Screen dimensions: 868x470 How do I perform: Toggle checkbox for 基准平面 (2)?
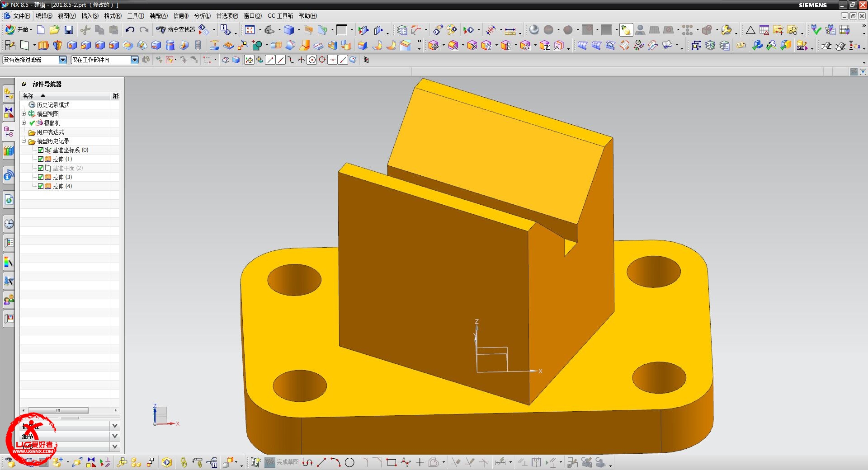pyautogui.click(x=41, y=168)
